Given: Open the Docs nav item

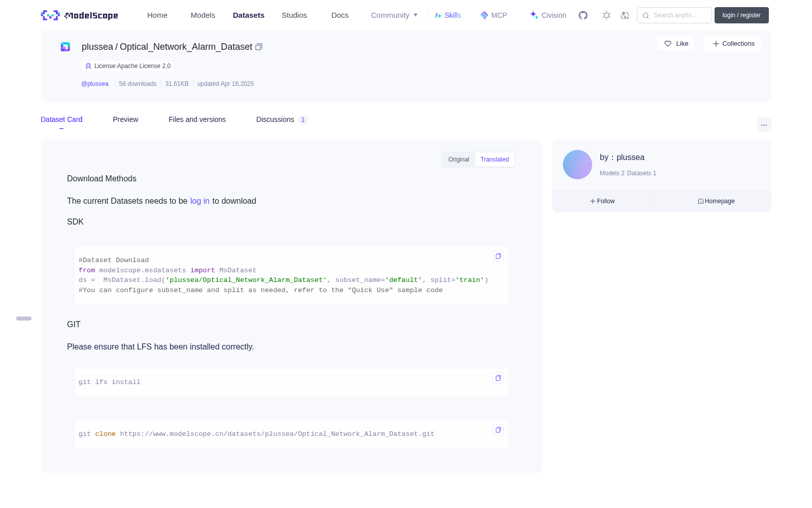Looking at the screenshot, I should pyautogui.click(x=340, y=15).
